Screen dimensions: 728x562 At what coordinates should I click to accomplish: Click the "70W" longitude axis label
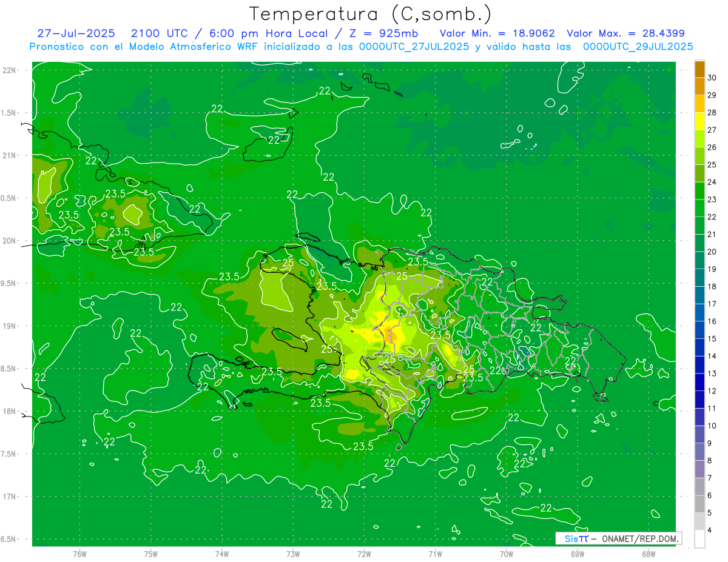coord(507,554)
